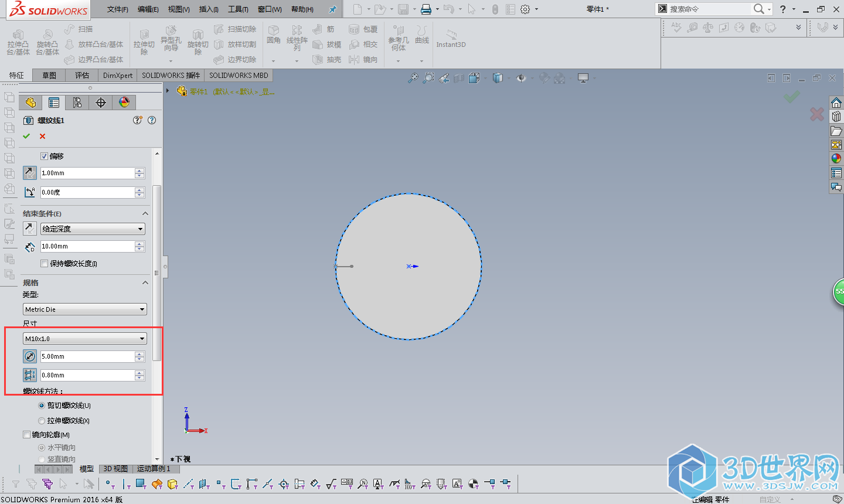Viewport: 844px width, 504px height.
Task: Open the 帮助 menu
Action: click(302, 9)
